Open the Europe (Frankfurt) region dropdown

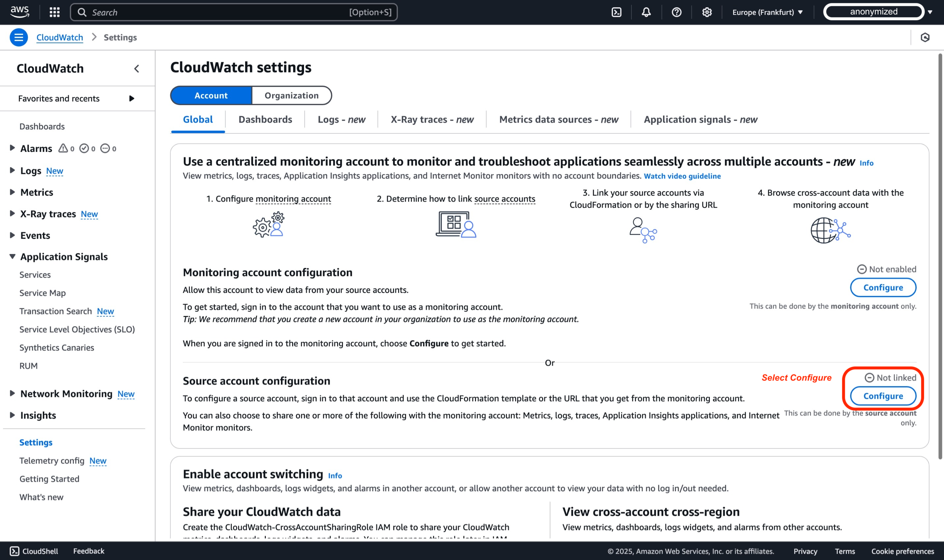pos(767,13)
